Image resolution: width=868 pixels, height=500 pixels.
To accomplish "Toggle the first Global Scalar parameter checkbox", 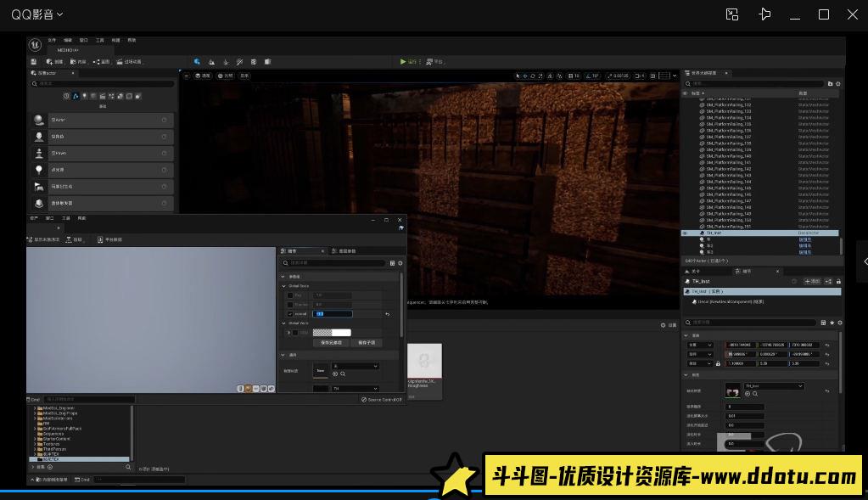I will tap(290, 295).
